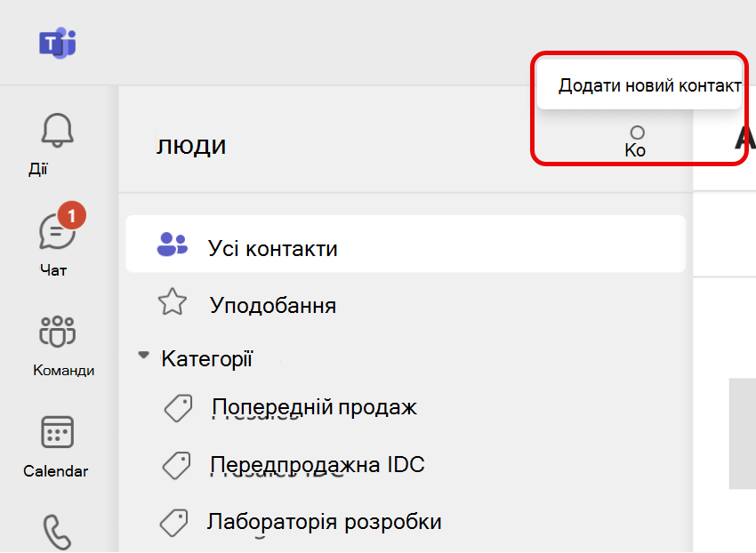Click the tag icon for Лабораторія розробки
The image size is (756, 553).
174,523
